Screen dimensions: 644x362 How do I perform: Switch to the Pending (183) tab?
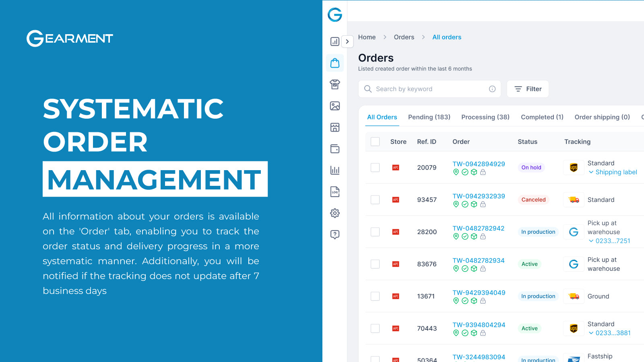point(429,117)
